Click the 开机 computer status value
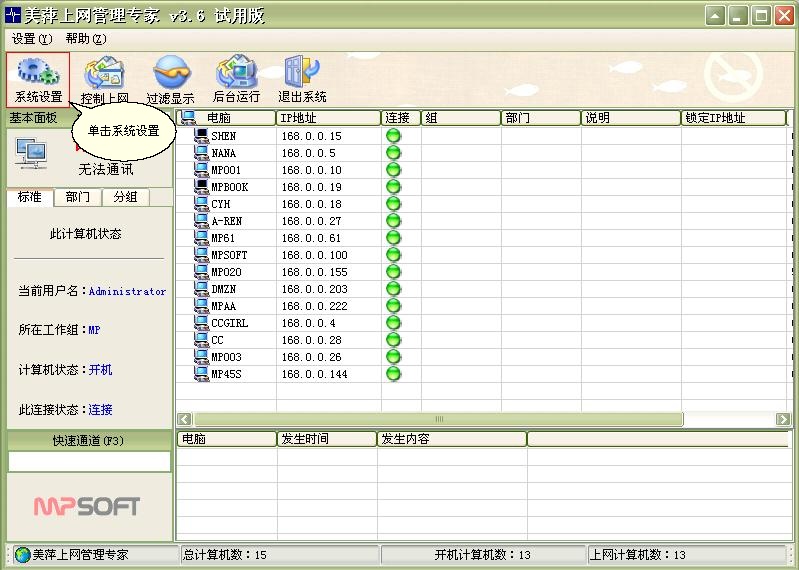Viewport: 799px width, 570px height. (100, 370)
